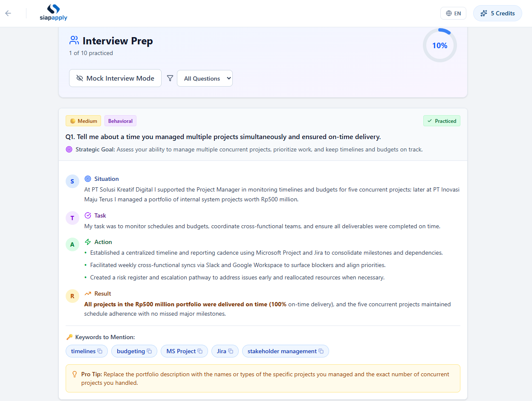Click the Situation target icon

coord(88,179)
